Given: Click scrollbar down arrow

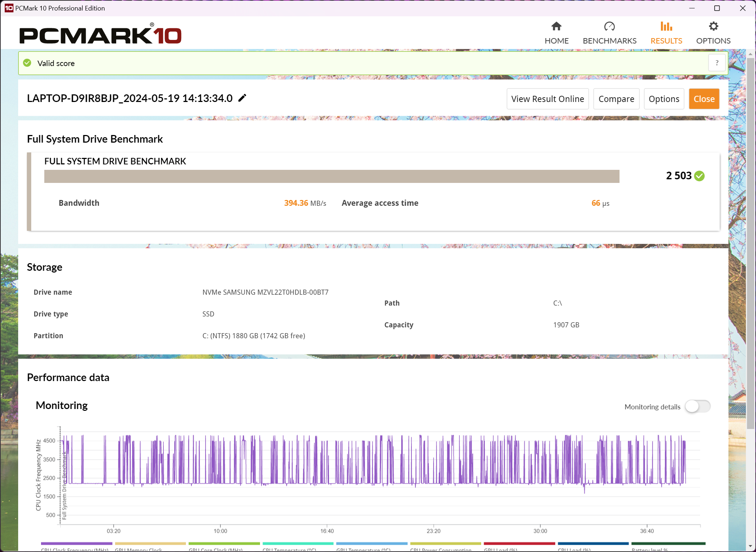Looking at the screenshot, I should (750, 546).
